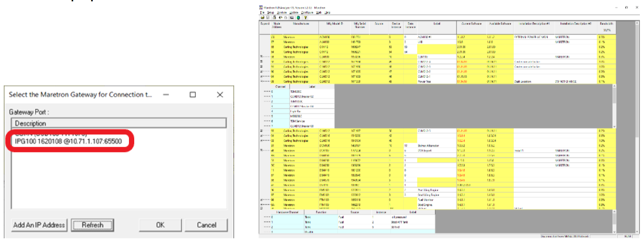Open the Update menu
Image resolution: width=644 pixels, height=246 pixels.
294,12
